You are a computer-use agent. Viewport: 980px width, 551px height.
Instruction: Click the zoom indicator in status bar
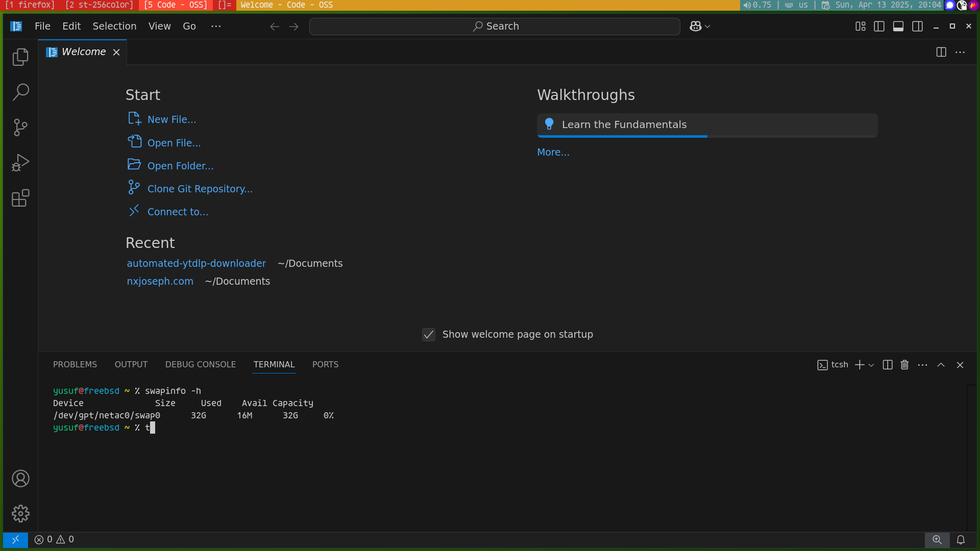pos(937,539)
